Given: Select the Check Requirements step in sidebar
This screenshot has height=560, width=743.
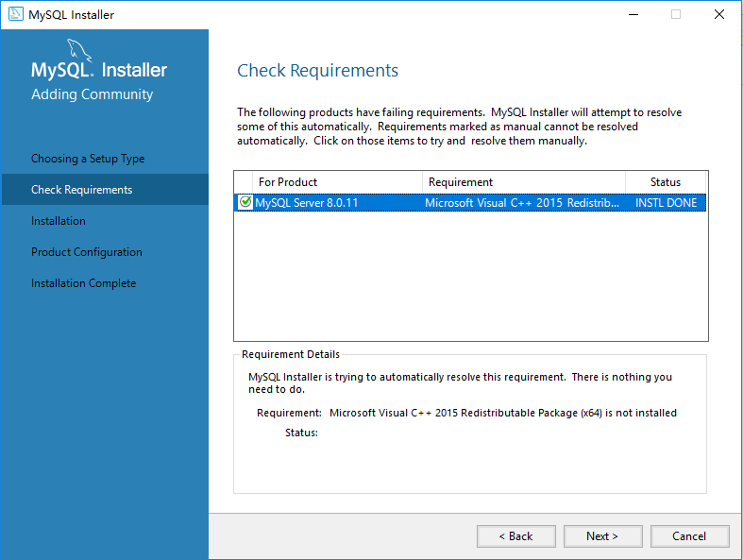Looking at the screenshot, I should pos(105,190).
